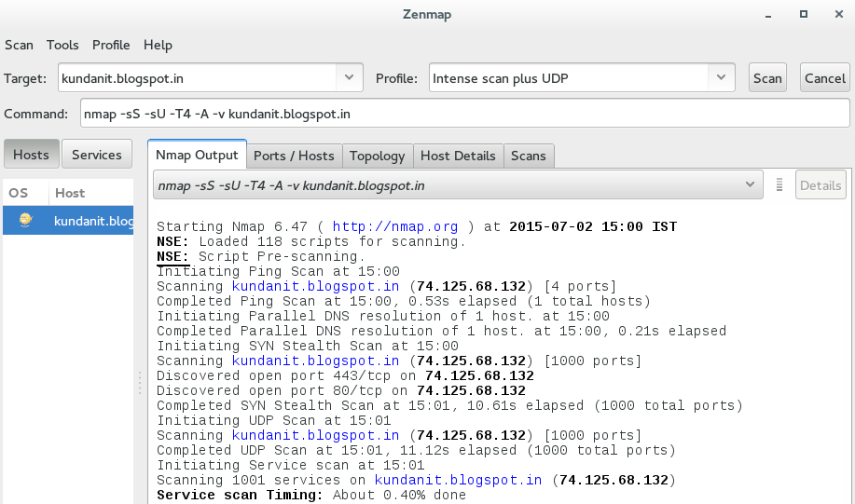The width and height of the screenshot is (855, 504).
Task: Close the Zenmap window
Action: pos(838,14)
